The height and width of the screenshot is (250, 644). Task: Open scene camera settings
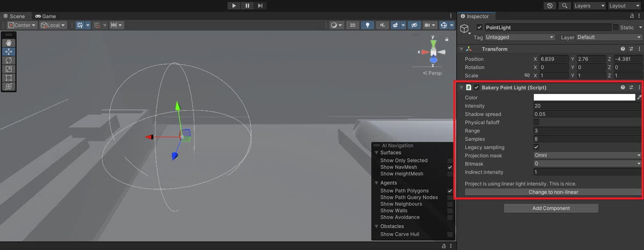pos(429,25)
